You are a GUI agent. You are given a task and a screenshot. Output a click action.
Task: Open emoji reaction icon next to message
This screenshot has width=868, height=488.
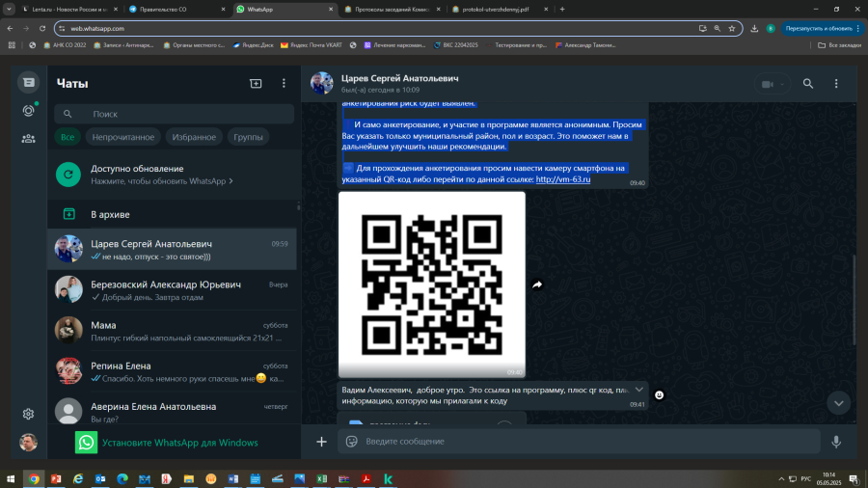659,395
